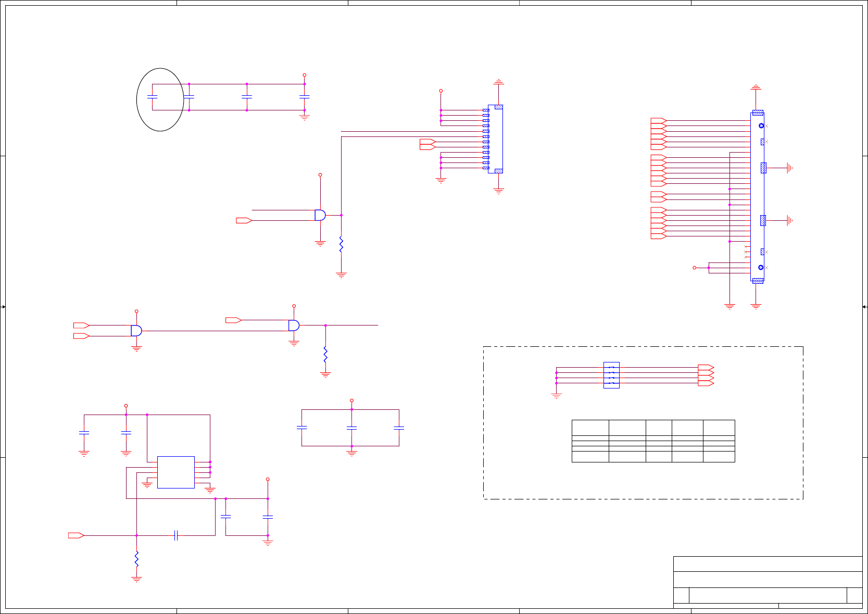The height and width of the screenshot is (614, 868).
Task: Select the pull-down resistor below the connector-driving AND gate
Action: [341, 244]
